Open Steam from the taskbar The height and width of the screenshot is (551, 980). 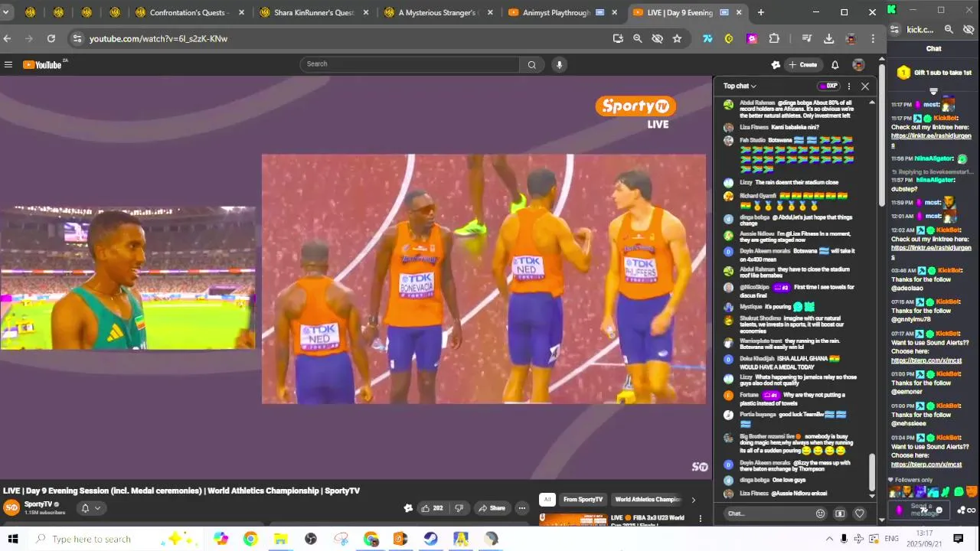pos(430,539)
